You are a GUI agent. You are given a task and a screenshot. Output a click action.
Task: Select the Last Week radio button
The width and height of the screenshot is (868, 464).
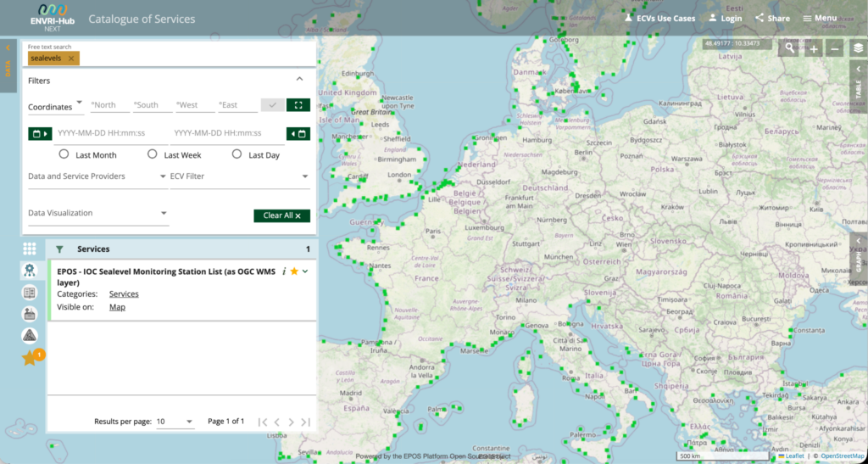click(x=153, y=154)
